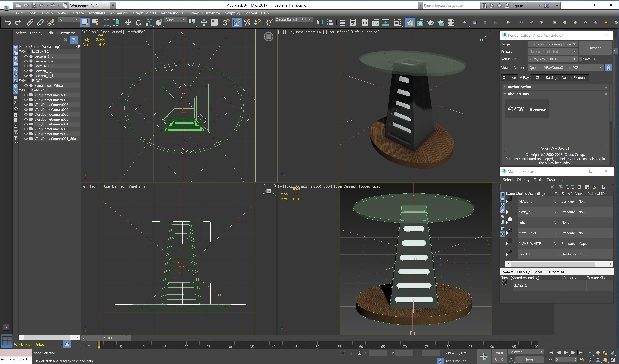Open the Renderer dropdown
The image size is (619, 364).
pos(552,59)
